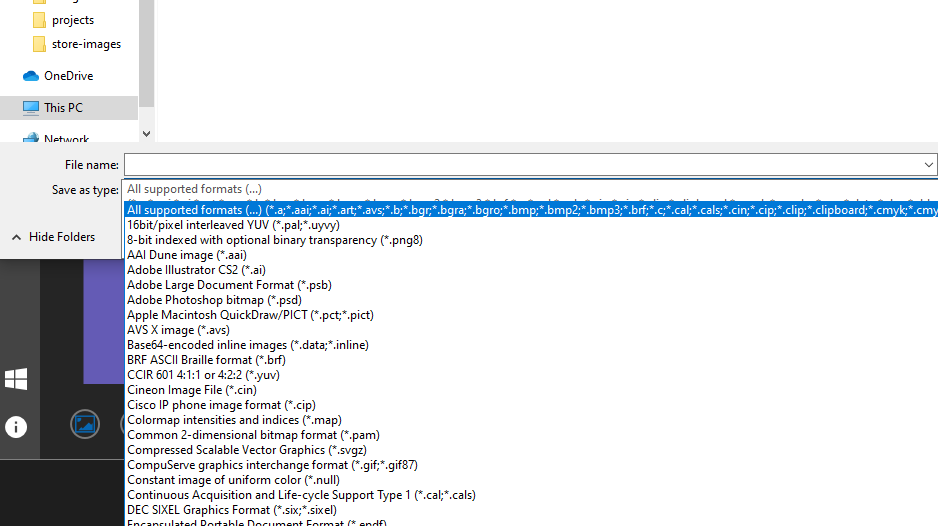Click the Network location
938x526 pixels.
tap(66, 139)
